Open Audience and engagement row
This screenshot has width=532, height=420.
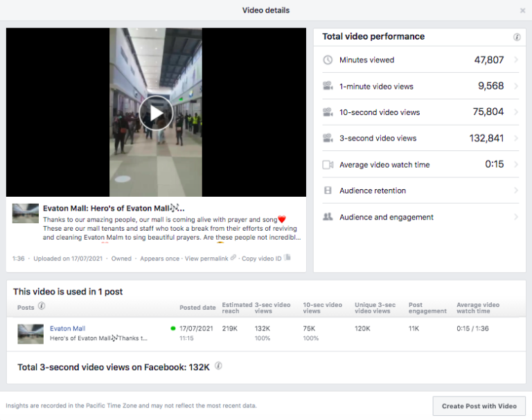[420, 217]
